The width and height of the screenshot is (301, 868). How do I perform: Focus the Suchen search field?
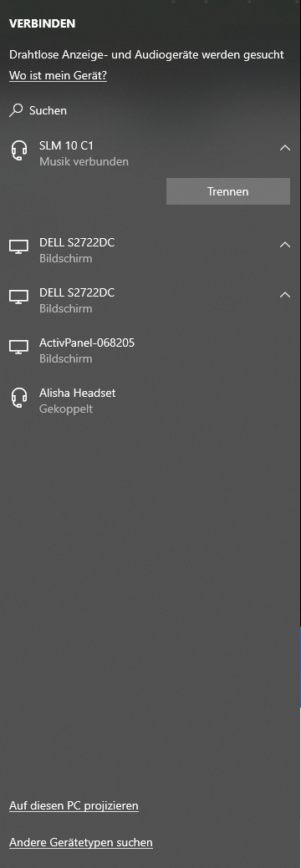[150, 111]
